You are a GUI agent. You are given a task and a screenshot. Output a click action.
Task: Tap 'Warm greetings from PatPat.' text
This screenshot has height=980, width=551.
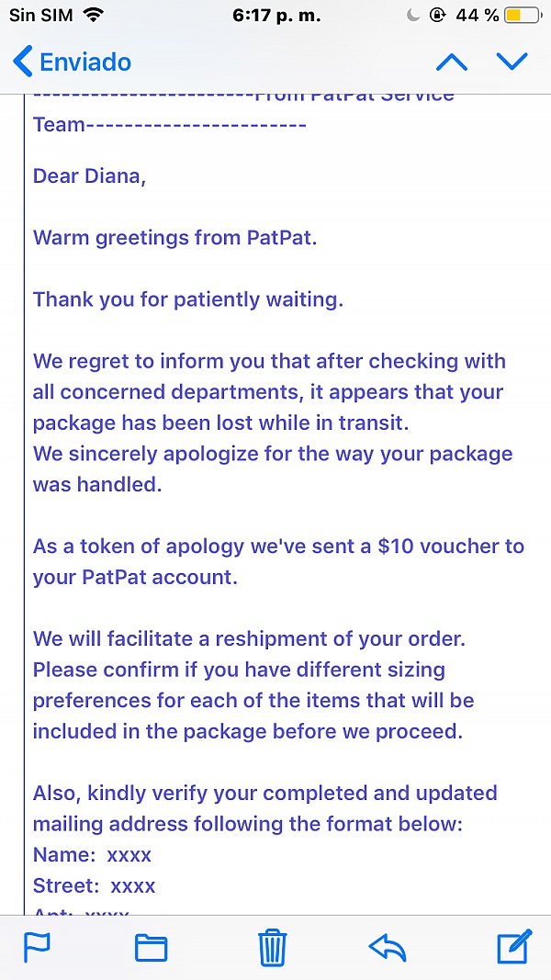[x=174, y=238]
